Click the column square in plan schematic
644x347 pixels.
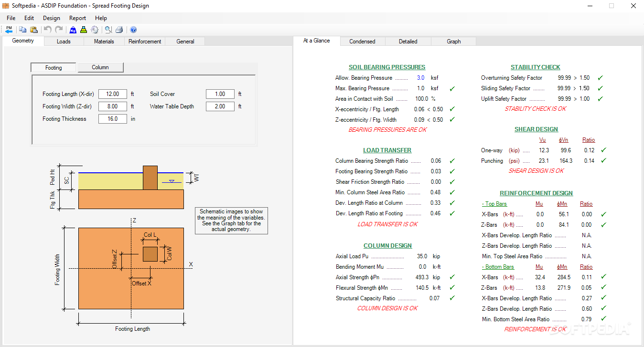pos(150,254)
